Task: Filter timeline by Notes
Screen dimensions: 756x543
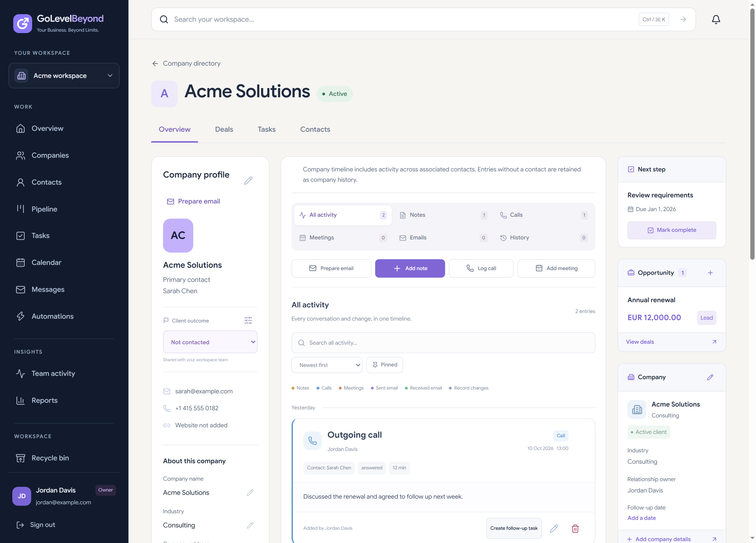Action: (443, 215)
